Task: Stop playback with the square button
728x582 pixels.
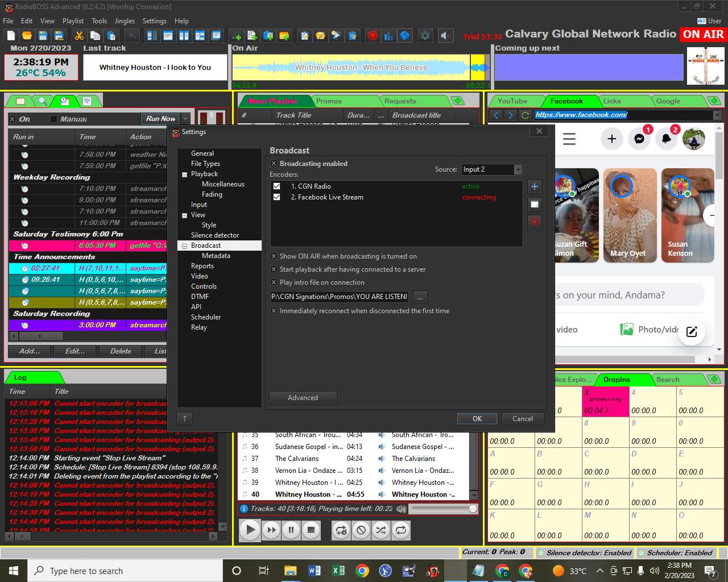Action: point(311,530)
